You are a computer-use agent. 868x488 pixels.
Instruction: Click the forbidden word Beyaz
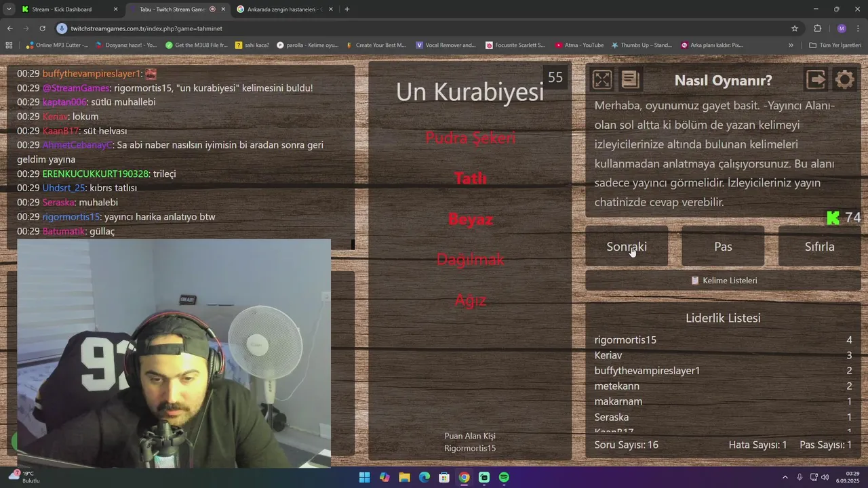[470, 219]
